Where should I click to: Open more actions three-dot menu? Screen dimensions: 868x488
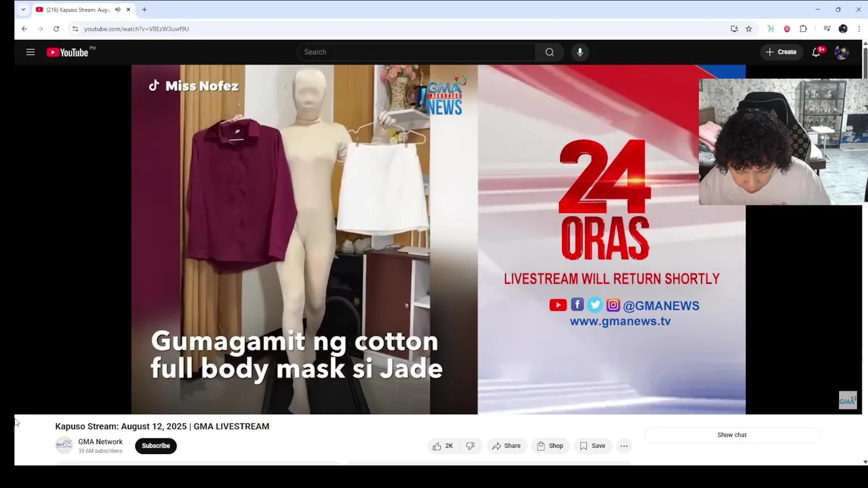(624, 446)
